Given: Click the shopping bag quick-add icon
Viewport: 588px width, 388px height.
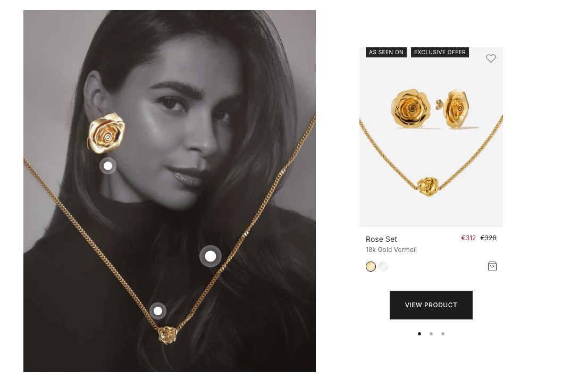Looking at the screenshot, I should pyautogui.click(x=492, y=266).
